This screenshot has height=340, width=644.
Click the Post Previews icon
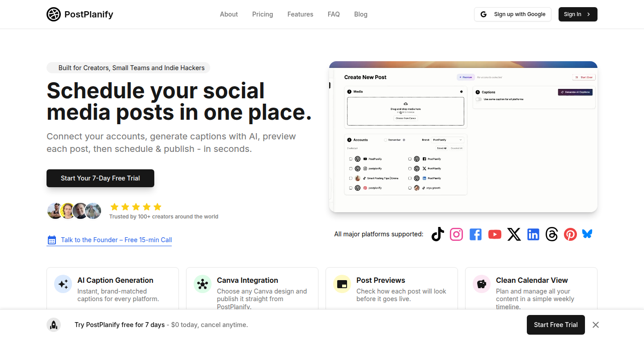(342, 284)
